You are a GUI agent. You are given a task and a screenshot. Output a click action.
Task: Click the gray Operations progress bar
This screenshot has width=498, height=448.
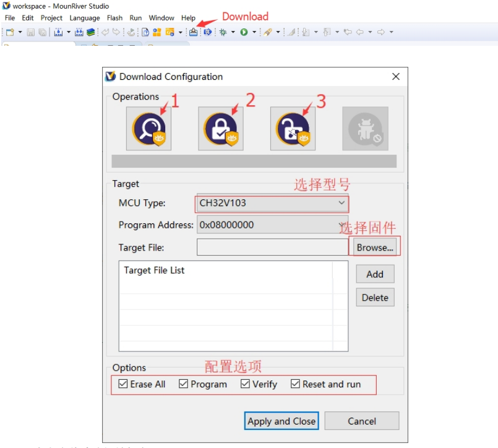pyautogui.click(x=254, y=161)
